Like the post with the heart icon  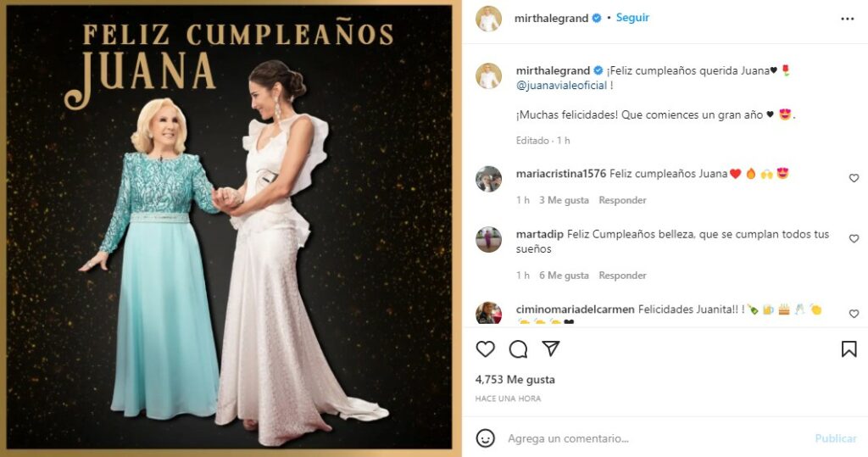tap(486, 349)
